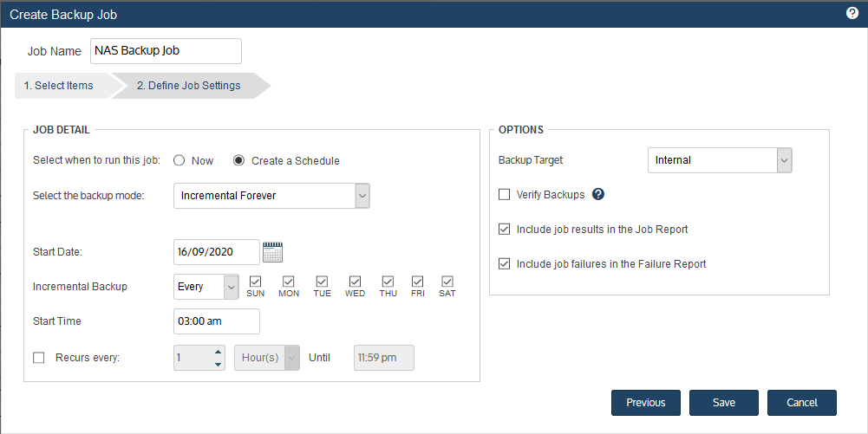This screenshot has width=868, height=434.
Task: Click the help icon next to Verify Backups
Action: 597,194
